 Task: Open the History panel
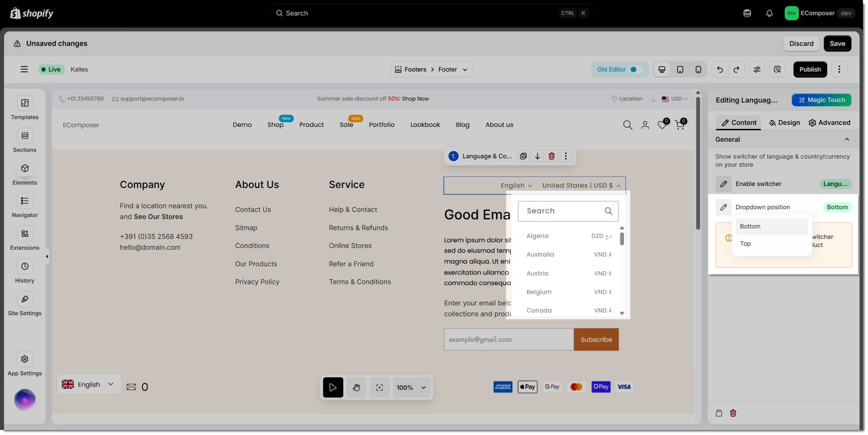25,266
